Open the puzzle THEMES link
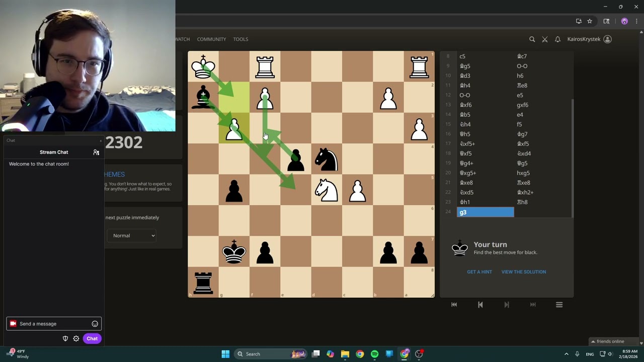 [115, 174]
